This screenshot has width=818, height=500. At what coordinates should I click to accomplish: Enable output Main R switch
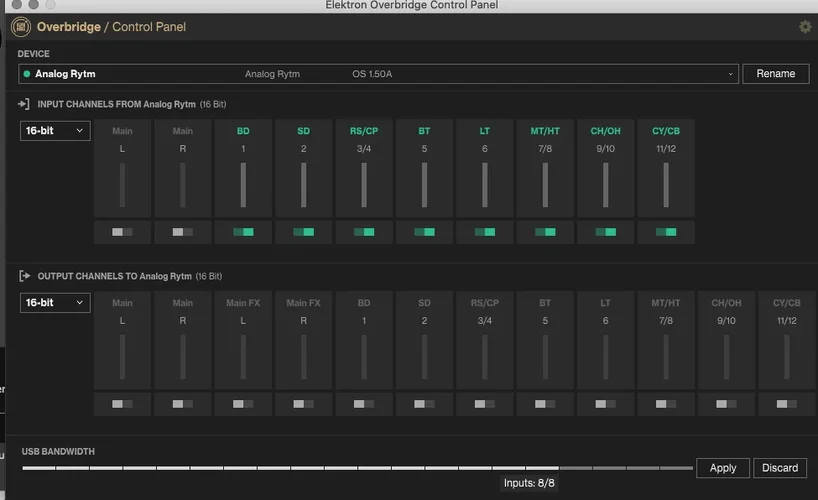pyautogui.click(x=183, y=404)
